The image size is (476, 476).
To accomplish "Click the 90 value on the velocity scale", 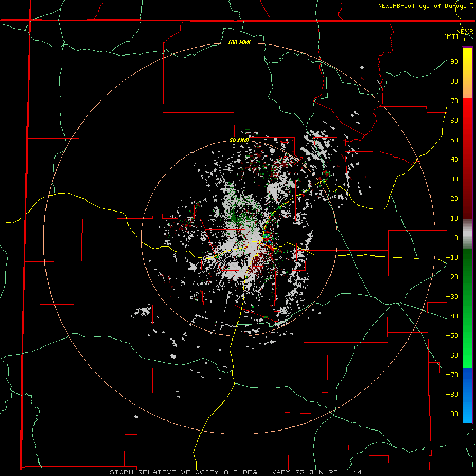I will (x=454, y=62).
